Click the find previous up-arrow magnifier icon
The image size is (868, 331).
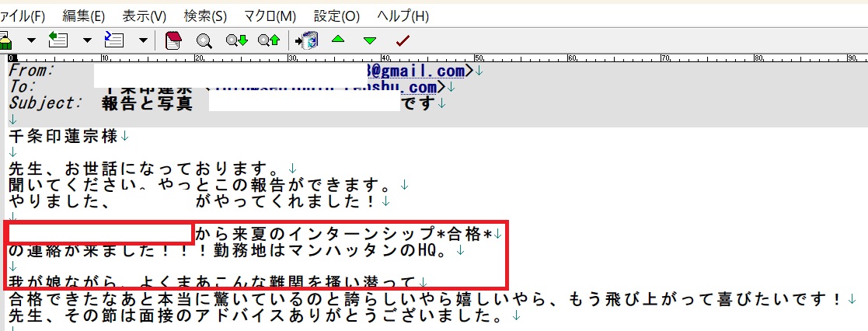(268, 40)
